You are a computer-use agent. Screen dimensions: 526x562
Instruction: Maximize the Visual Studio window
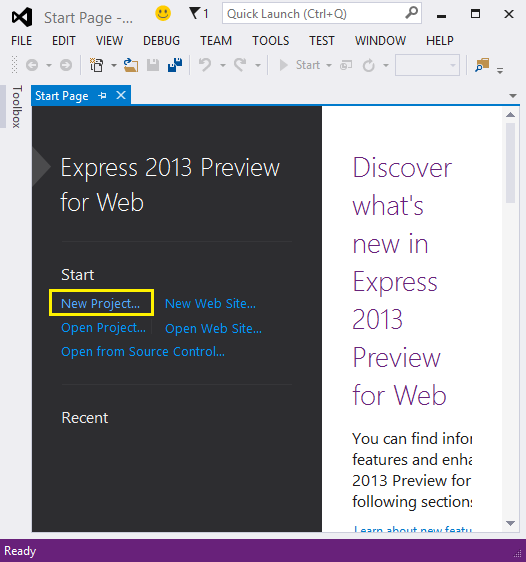coord(475,14)
